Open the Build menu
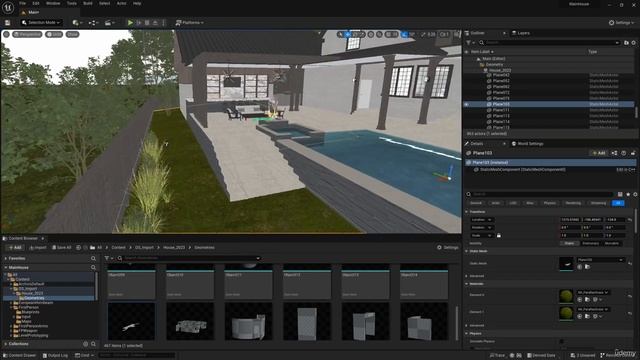The height and width of the screenshot is (360, 640). [x=88, y=3]
